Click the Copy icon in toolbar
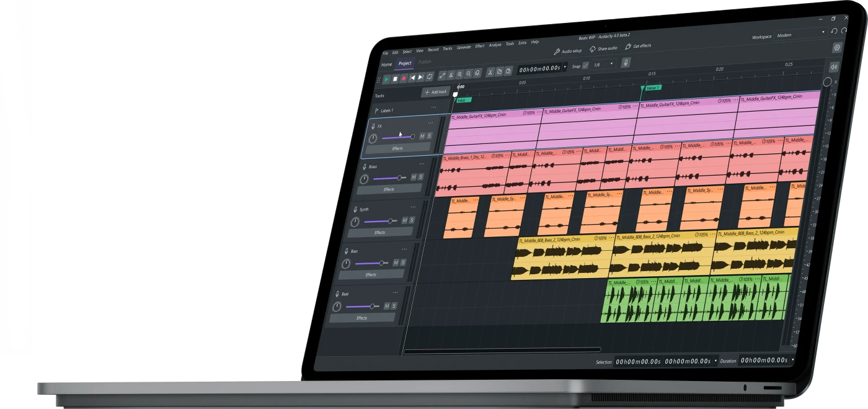868x409 pixels. coord(499,71)
